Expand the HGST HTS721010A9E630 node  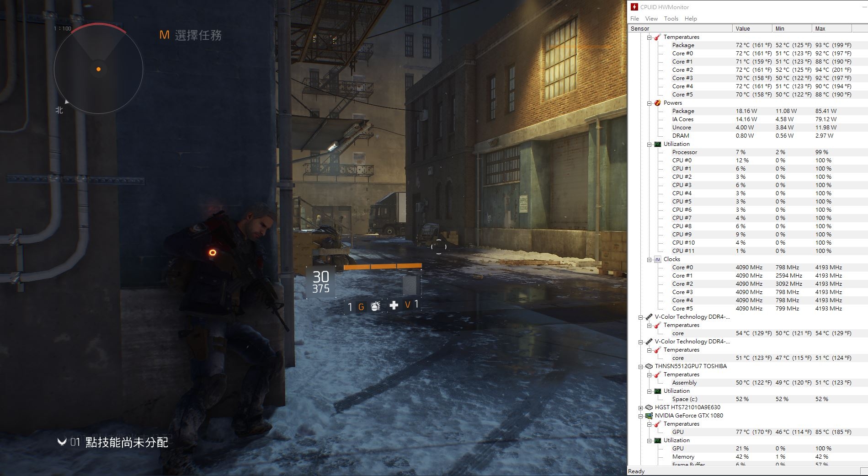pyautogui.click(x=640, y=408)
